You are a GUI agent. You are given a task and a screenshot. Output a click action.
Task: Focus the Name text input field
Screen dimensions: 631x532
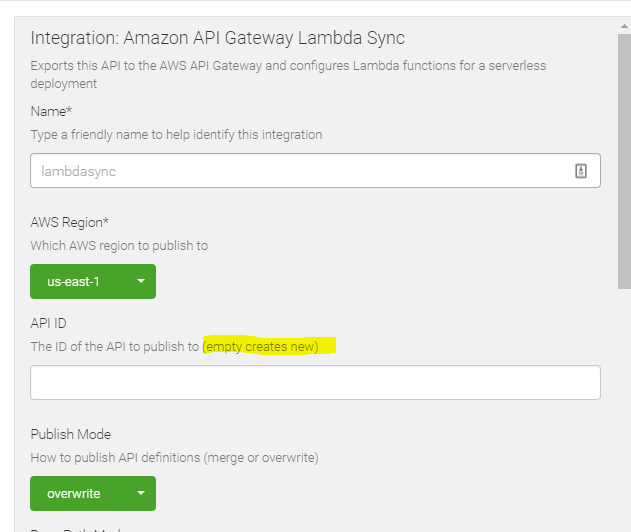300,171
